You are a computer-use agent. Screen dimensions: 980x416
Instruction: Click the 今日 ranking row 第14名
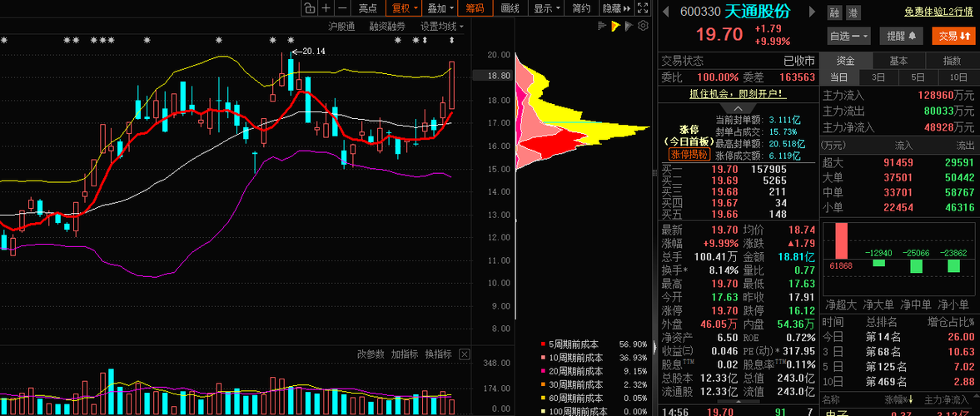click(x=899, y=336)
